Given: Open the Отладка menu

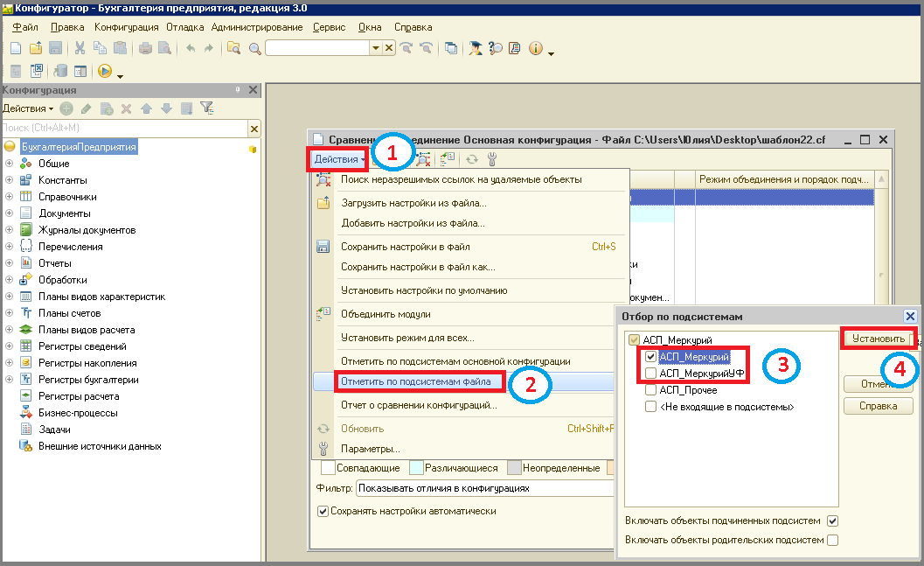Looking at the screenshot, I should [184, 27].
